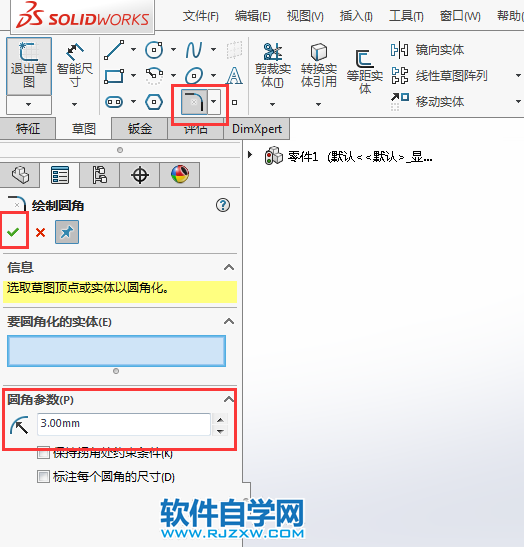Open the Convert Entities dropdown arrow
This screenshot has height=547, width=524.
[x=318, y=104]
